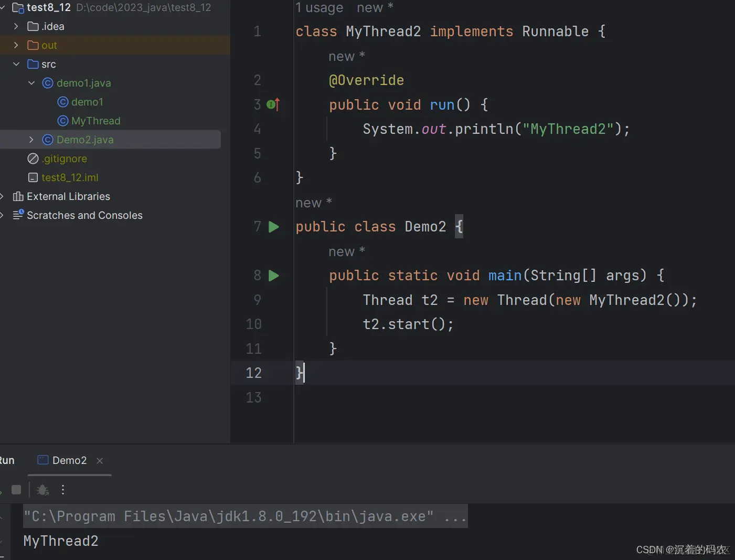Viewport: 735px width, 560px height.
Task: Click the class icon of MyThread
Action: tap(63, 121)
